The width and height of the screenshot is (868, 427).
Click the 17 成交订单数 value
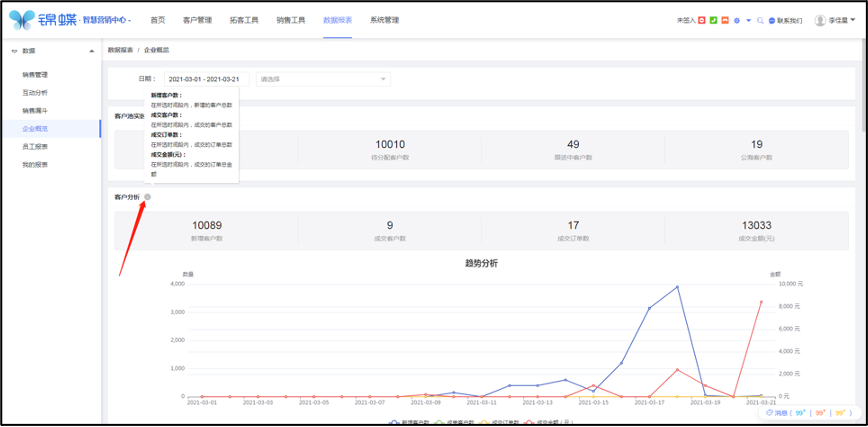pos(574,225)
